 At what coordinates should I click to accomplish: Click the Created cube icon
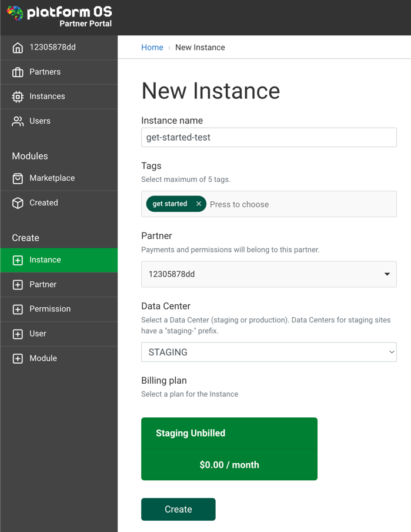pos(17,202)
